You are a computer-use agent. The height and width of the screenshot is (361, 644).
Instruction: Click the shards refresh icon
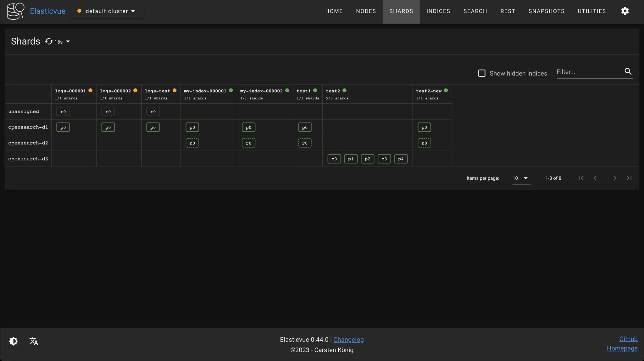pos(49,41)
